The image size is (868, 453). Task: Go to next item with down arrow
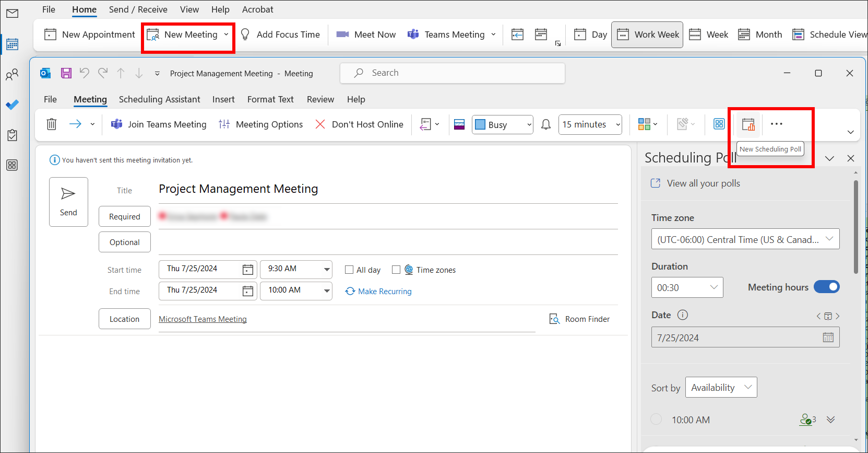[x=139, y=73]
